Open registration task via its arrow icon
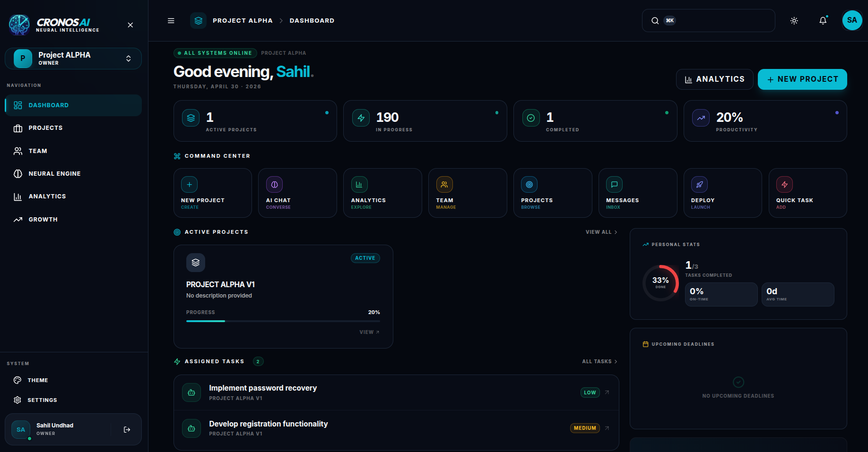868x452 pixels. pos(607,428)
